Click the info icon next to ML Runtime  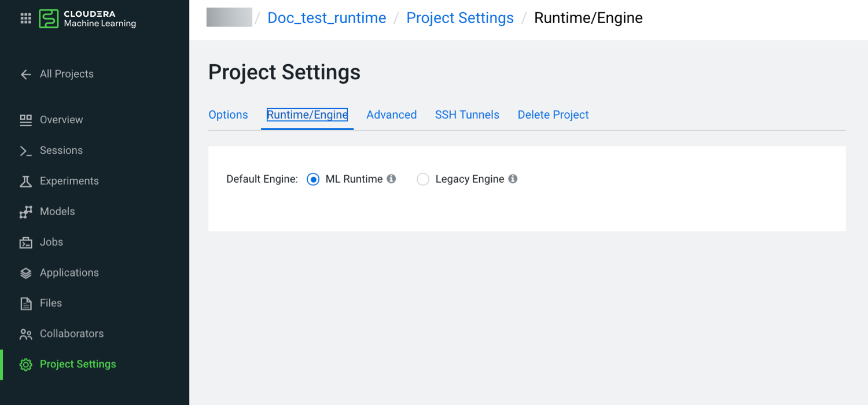(391, 179)
